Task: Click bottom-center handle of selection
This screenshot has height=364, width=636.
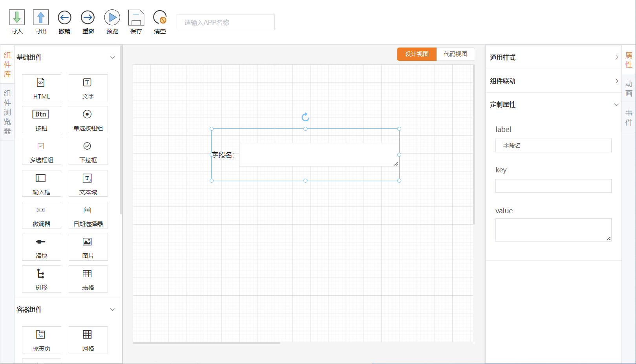Action: (x=305, y=181)
